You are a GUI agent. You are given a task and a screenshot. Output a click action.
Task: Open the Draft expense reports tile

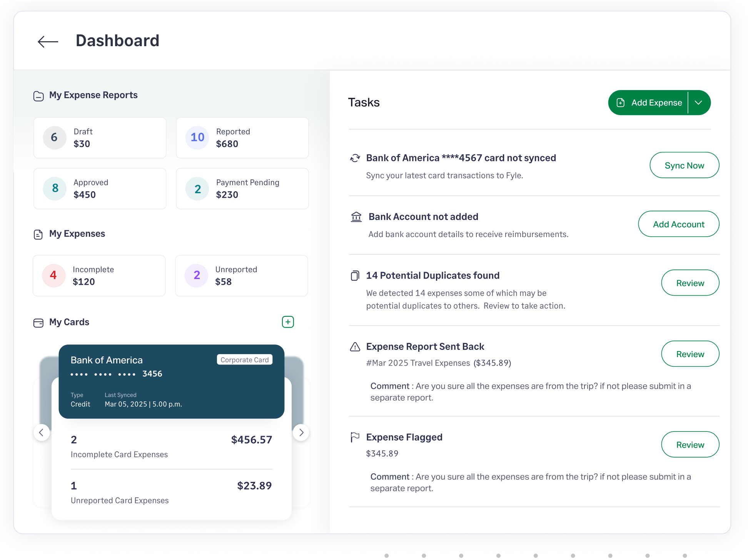pos(100,138)
